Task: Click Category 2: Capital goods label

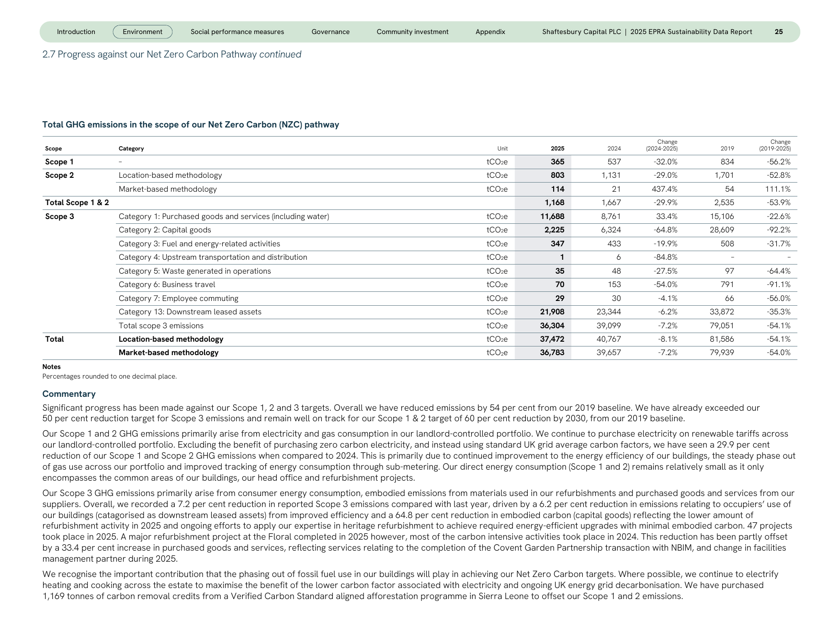Action: [x=165, y=230]
